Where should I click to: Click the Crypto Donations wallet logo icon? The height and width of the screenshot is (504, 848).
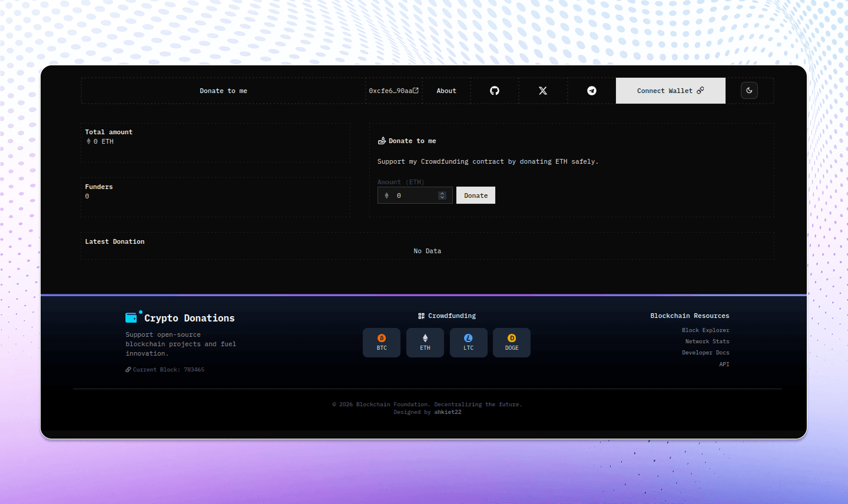pyautogui.click(x=131, y=318)
